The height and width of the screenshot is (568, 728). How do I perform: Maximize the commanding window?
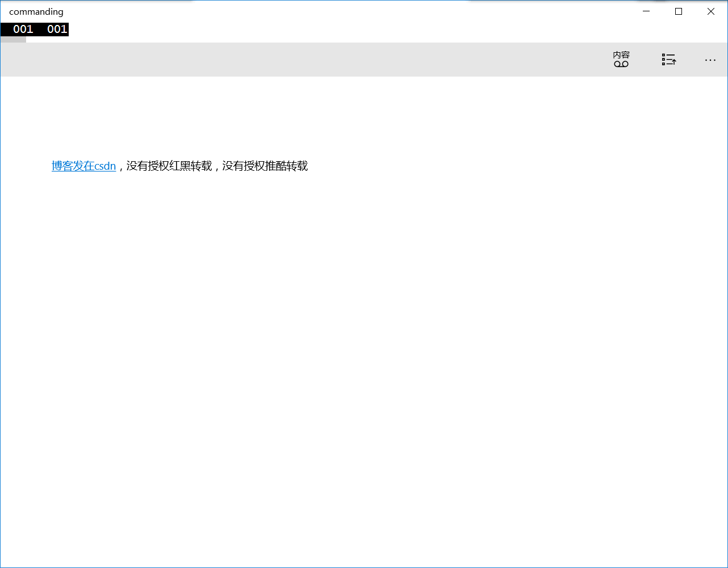pyautogui.click(x=679, y=11)
